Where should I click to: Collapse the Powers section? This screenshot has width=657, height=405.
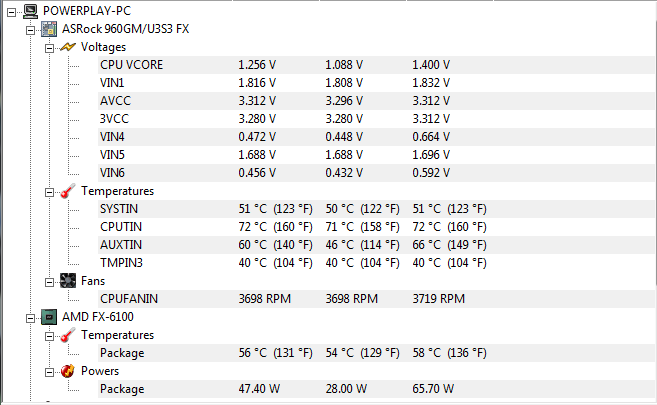click(x=49, y=372)
